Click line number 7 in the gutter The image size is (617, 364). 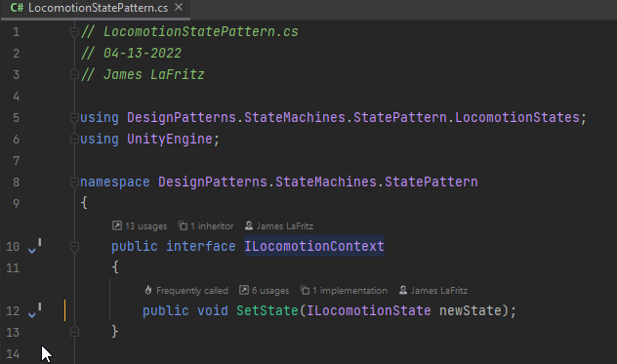click(x=17, y=161)
